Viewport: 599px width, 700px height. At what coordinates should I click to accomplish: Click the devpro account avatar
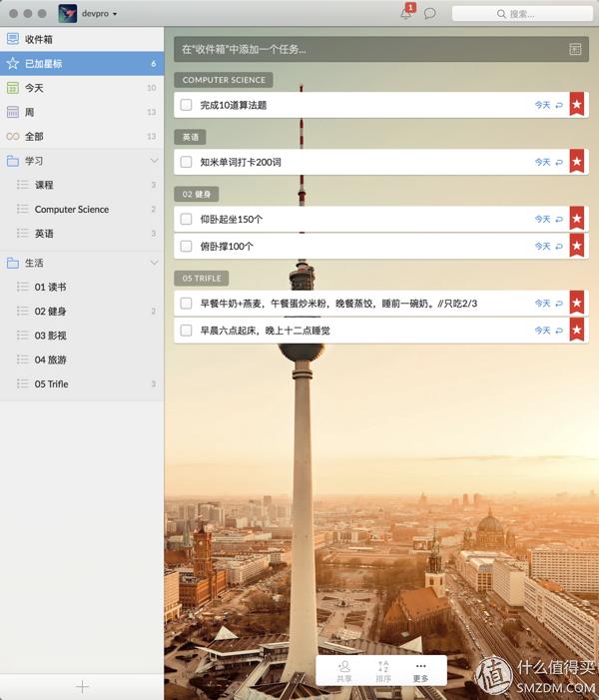pos(68,13)
